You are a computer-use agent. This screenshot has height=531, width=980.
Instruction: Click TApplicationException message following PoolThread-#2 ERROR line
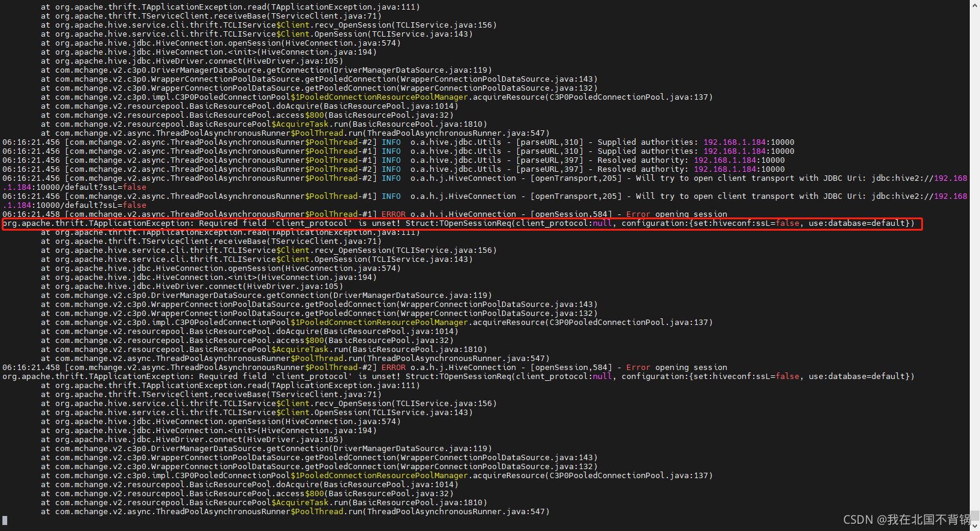pyautogui.click(x=458, y=377)
